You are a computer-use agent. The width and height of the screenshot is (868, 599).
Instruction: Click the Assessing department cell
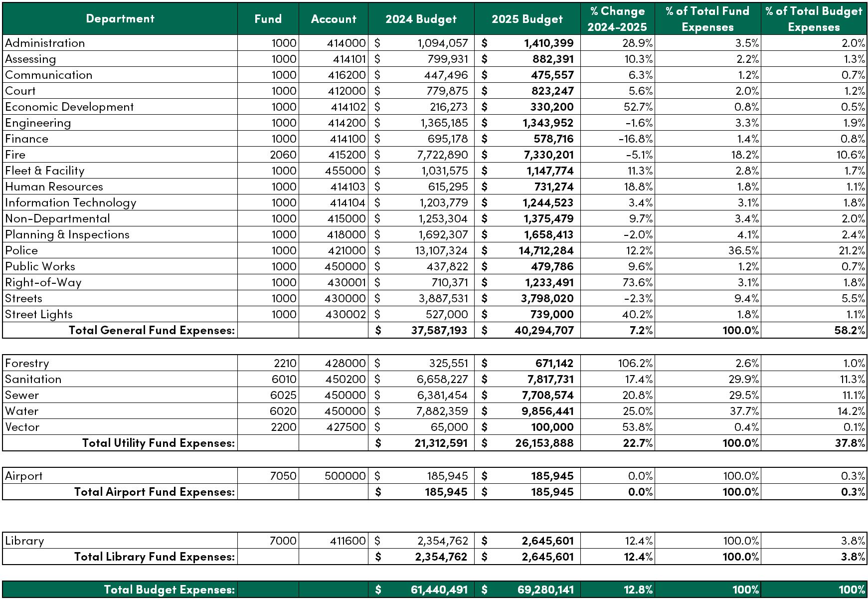[120, 59]
